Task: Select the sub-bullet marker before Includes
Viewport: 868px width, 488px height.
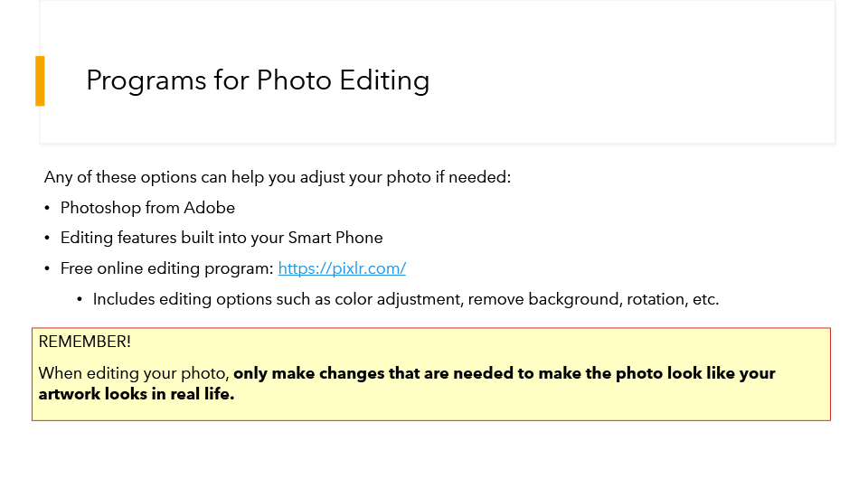Action: 80,299
